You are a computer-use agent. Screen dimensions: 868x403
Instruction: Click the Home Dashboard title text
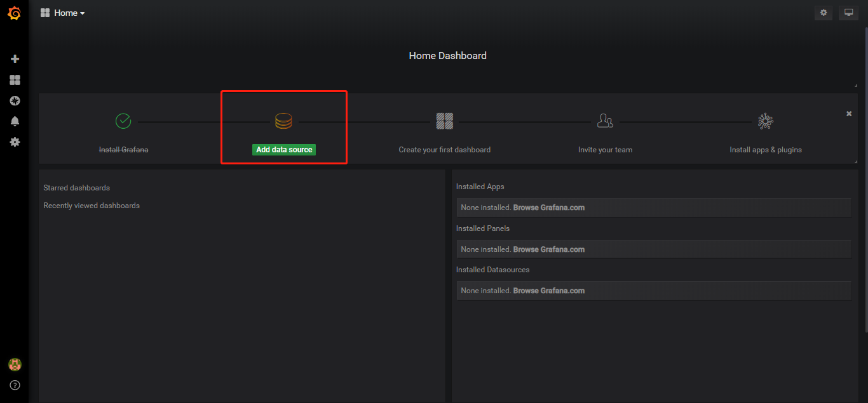(x=448, y=56)
